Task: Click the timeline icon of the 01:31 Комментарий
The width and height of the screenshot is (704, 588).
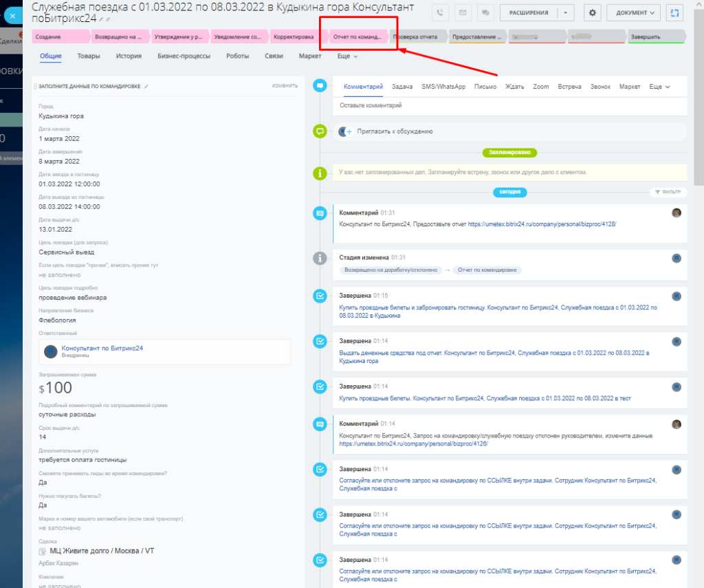Action: (x=320, y=213)
